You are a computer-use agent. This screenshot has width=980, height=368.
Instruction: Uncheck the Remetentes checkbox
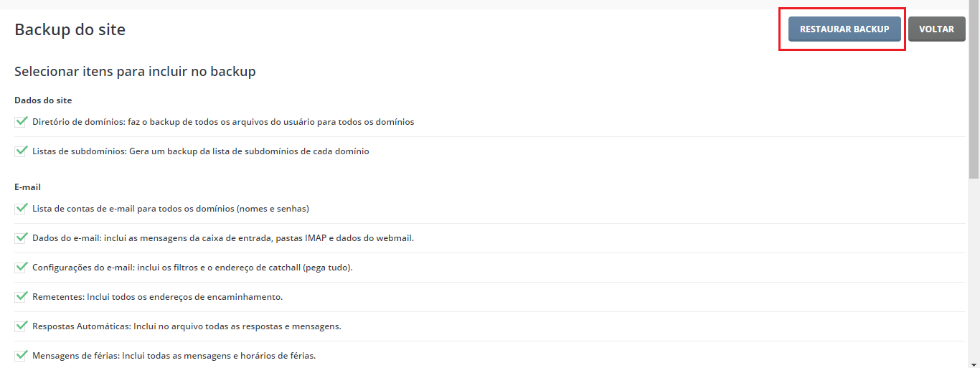[x=21, y=296]
